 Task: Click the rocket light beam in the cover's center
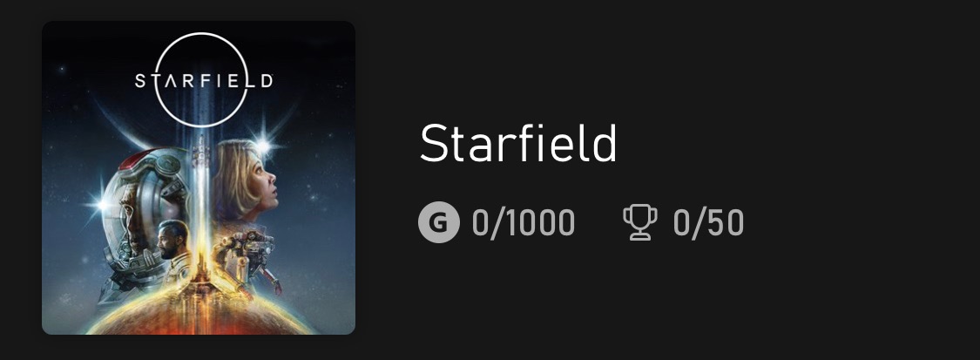coord(202,207)
